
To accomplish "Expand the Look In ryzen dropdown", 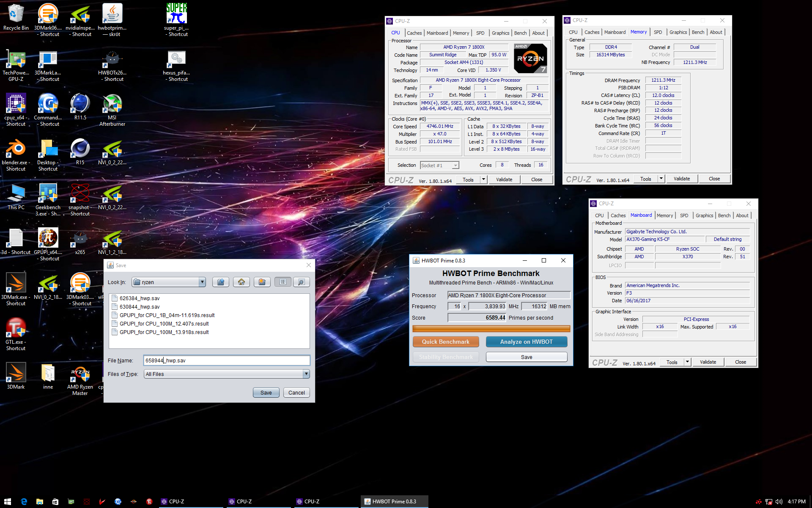I will pyautogui.click(x=202, y=282).
